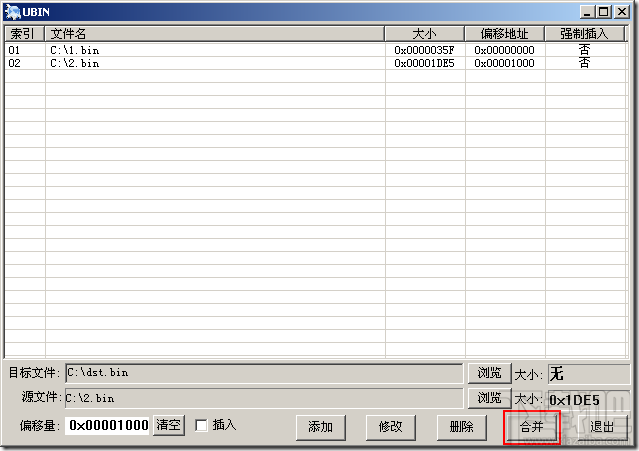This screenshot has height=451, width=639.
Task: Click 否 in the C:\1.bin row
Action: [584, 50]
